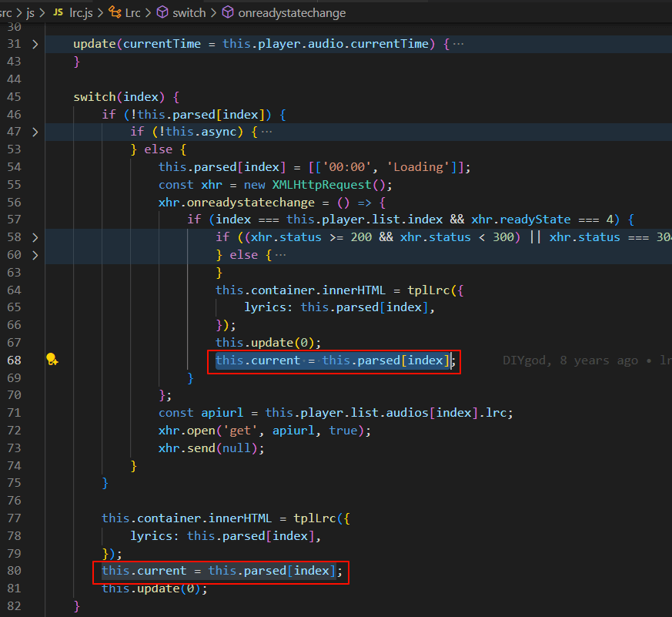Click line number 82 in the gutter

[x=14, y=606]
